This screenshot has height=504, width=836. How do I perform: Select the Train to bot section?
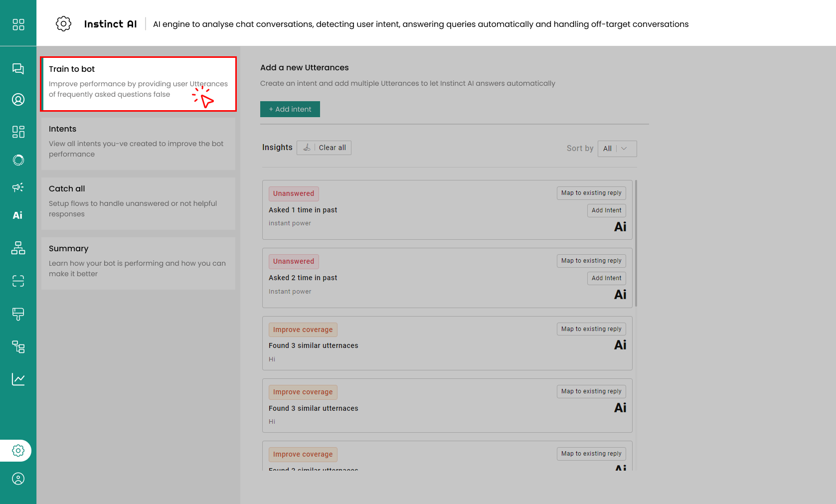pyautogui.click(x=138, y=84)
